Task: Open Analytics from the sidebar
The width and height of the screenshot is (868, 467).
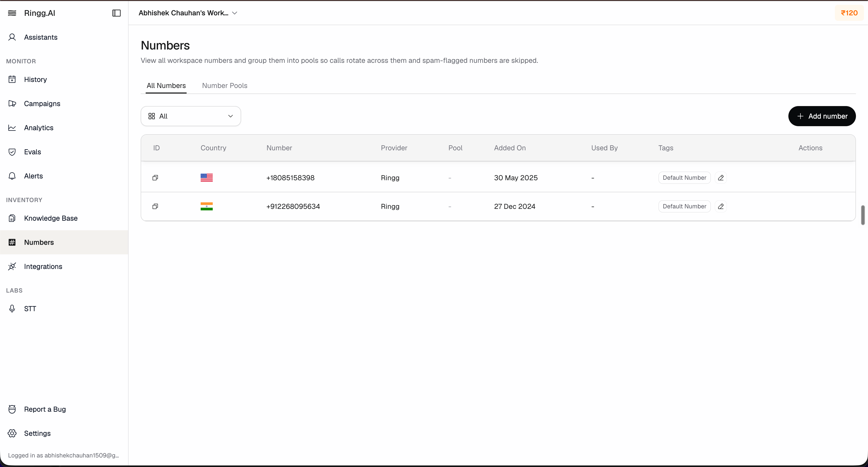Action: [x=64, y=128]
